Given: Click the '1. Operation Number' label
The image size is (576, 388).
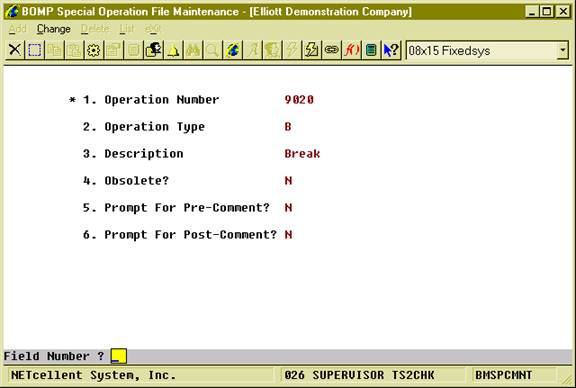Looking at the screenshot, I should (x=151, y=100).
